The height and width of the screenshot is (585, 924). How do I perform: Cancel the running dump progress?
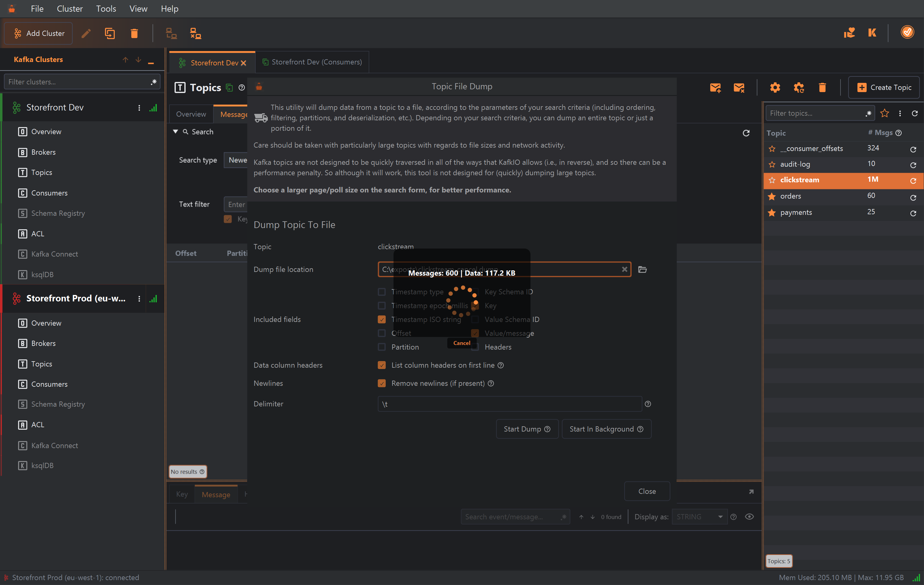[x=462, y=343]
